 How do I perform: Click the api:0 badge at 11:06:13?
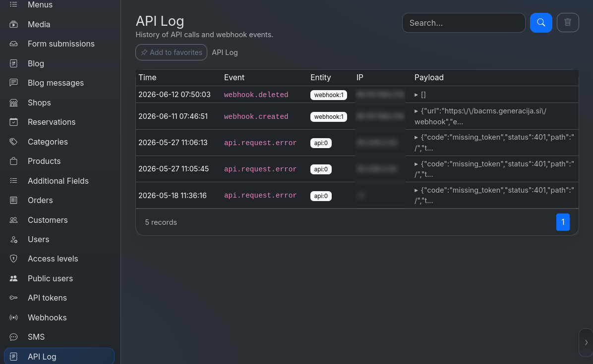[x=321, y=143]
